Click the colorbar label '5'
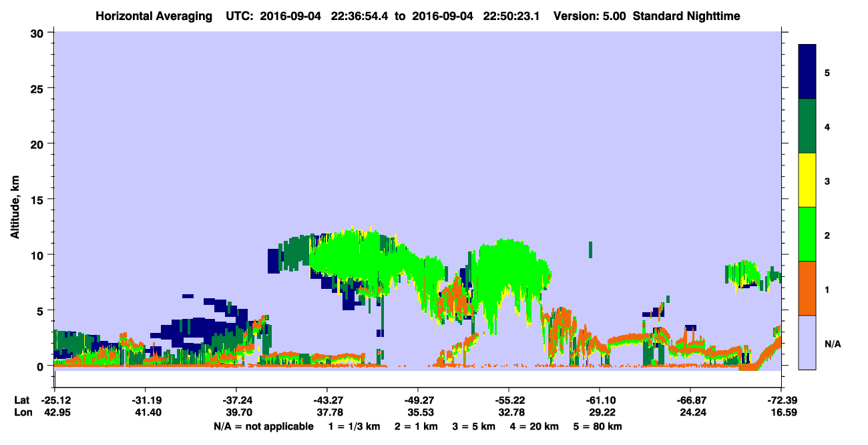Viewport: 868px width, 445px height. (827, 72)
